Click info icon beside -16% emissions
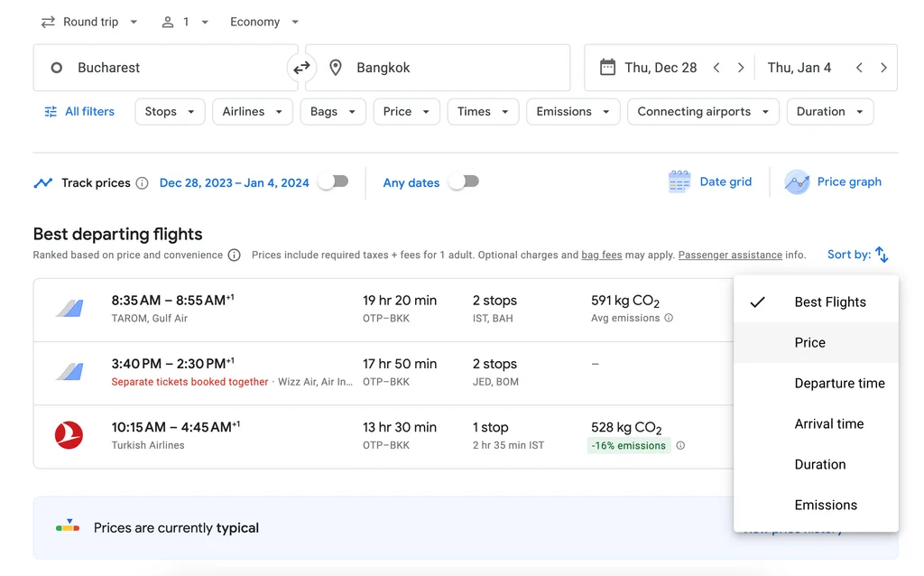The image size is (924, 576). tap(680, 446)
